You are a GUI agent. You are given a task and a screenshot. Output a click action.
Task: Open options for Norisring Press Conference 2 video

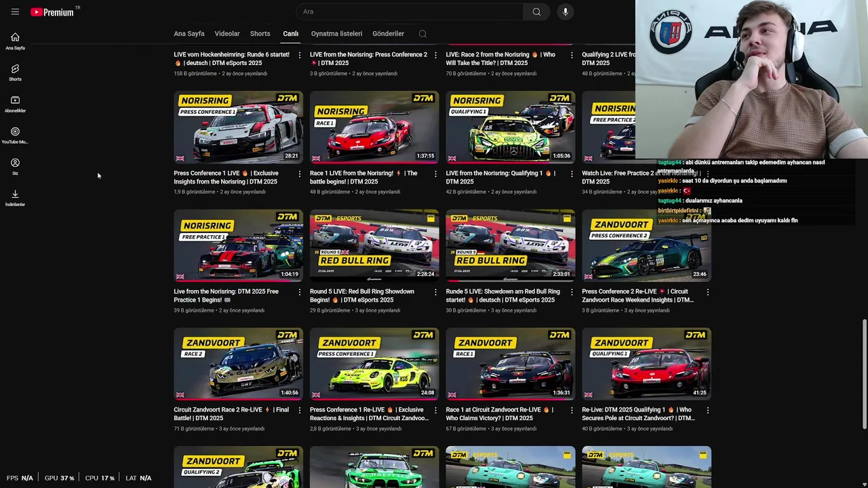[435, 55]
